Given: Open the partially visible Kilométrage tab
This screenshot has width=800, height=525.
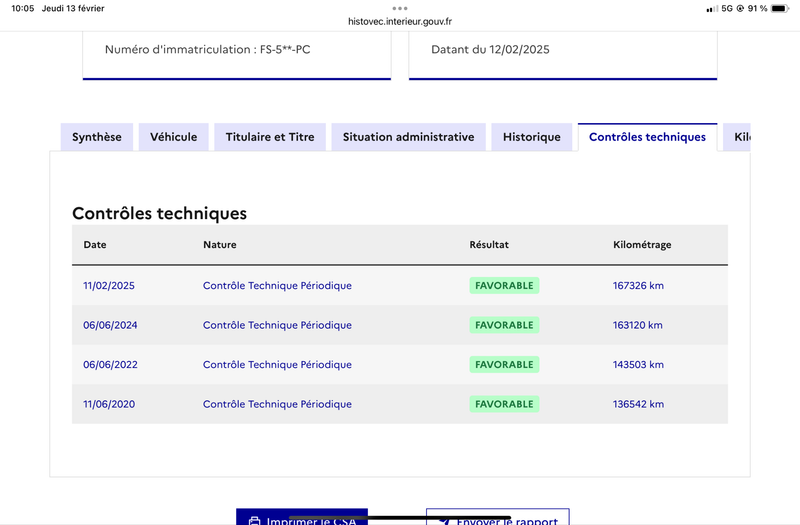Looking at the screenshot, I should pyautogui.click(x=737, y=137).
